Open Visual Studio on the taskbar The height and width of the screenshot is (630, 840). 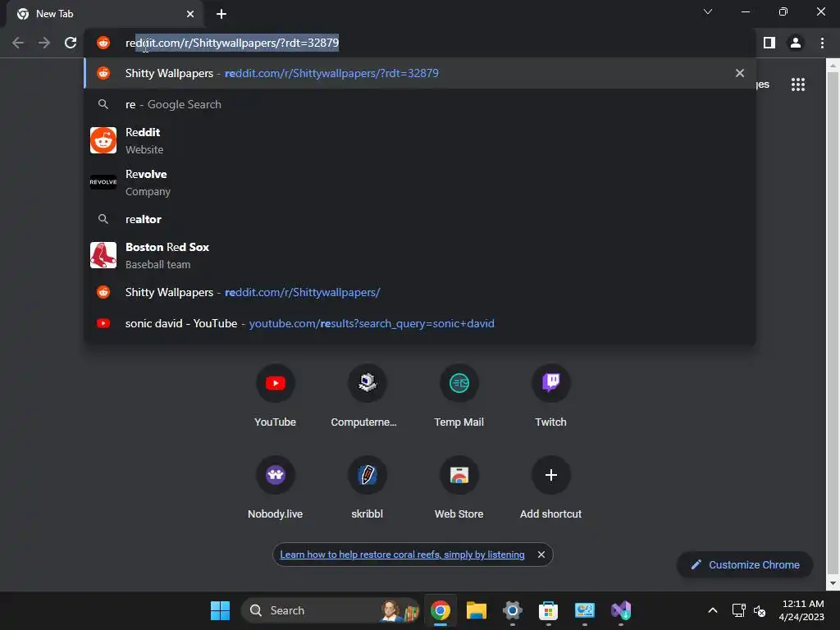point(621,610)
